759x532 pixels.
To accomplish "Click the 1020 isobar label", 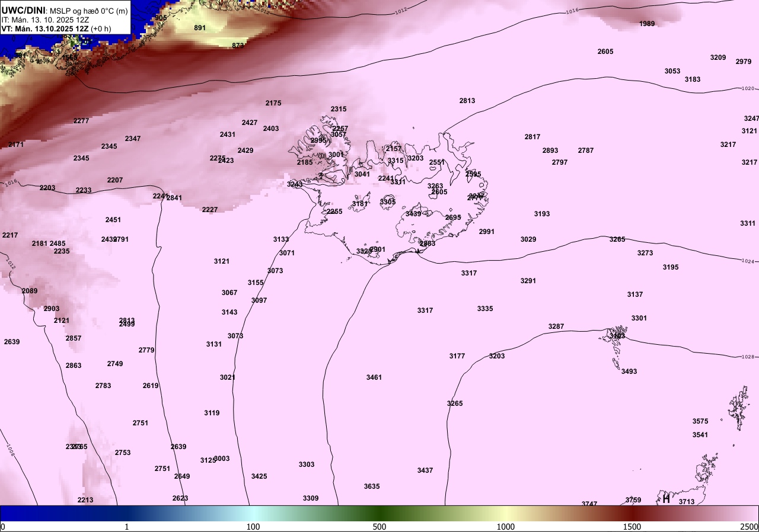I will click(x=748, y=88).
